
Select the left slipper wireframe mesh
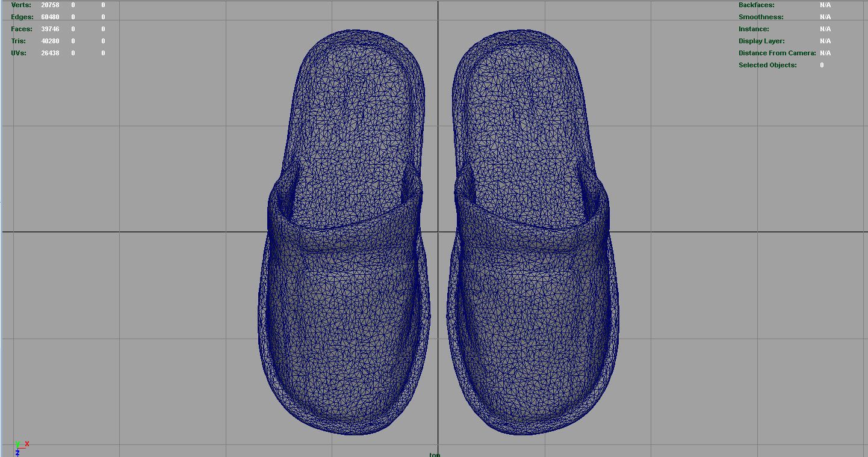(x=344, y=232)
